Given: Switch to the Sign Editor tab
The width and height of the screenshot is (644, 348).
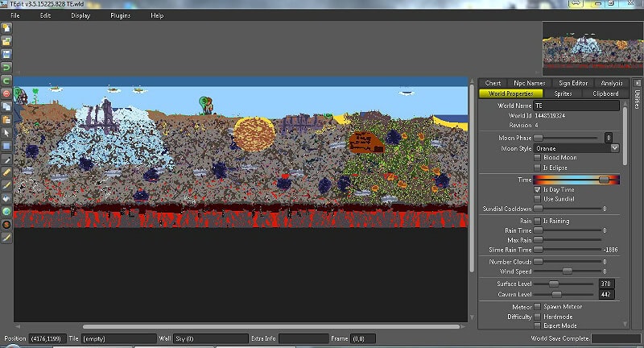Looking at the screenshot, I should 572,83.
